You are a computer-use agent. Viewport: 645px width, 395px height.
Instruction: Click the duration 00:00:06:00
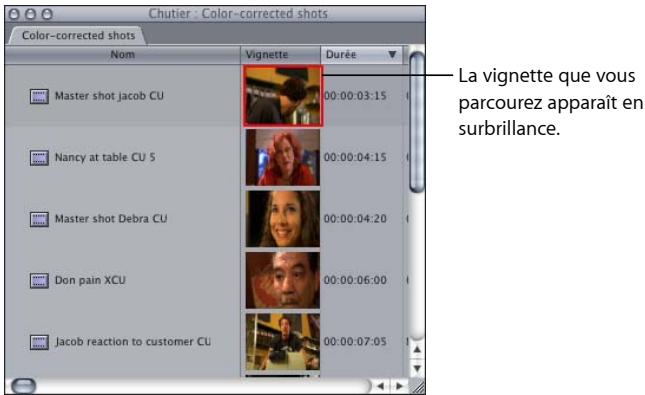coord(355,280)
